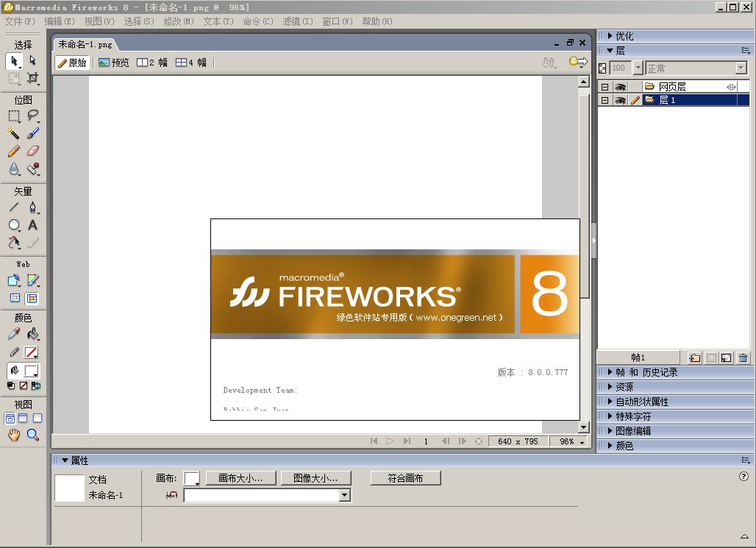Select the Pencil tool
756x548 pixels.
click(x=14, y=151)
